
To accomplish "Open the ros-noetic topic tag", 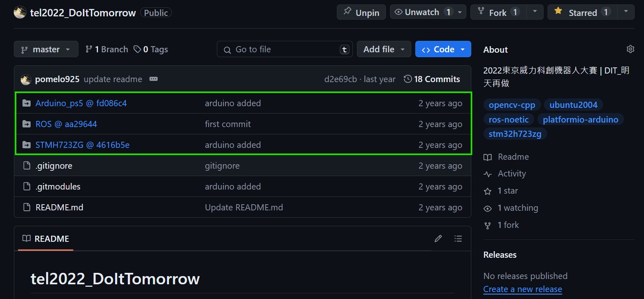I will pyautogui.click(x=508, y=119).
